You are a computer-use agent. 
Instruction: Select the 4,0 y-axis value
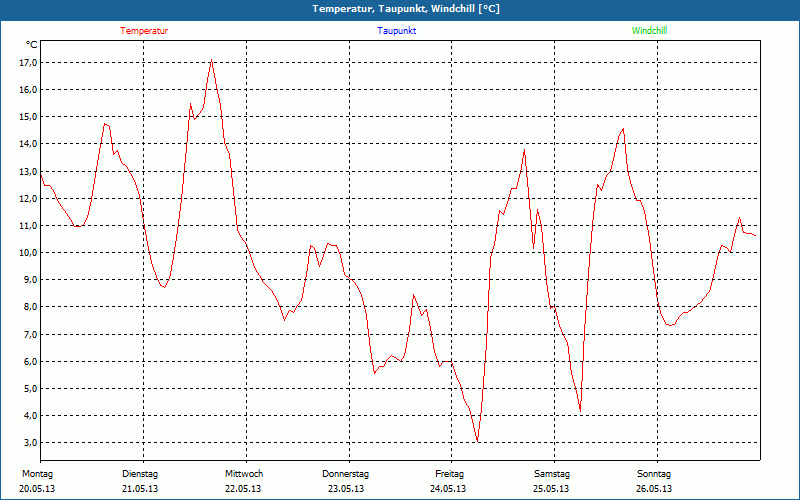tap(29, 415)
